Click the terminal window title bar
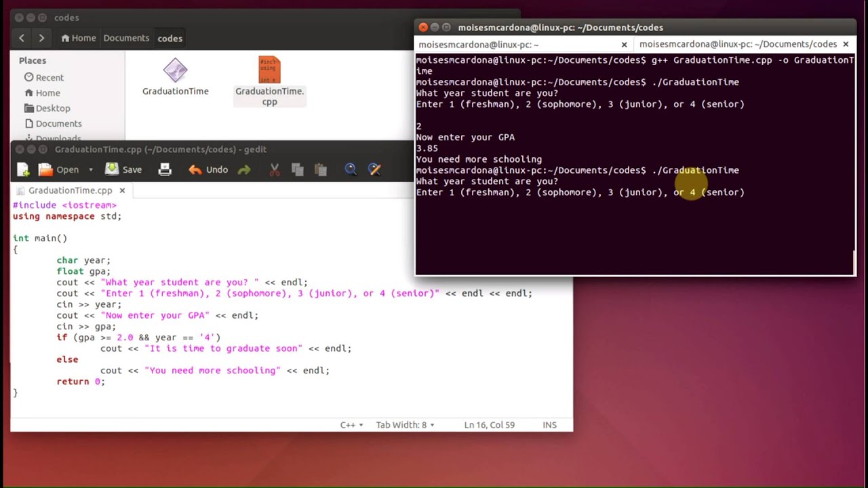This screenshot has width=868, height=488. point(635,27)
